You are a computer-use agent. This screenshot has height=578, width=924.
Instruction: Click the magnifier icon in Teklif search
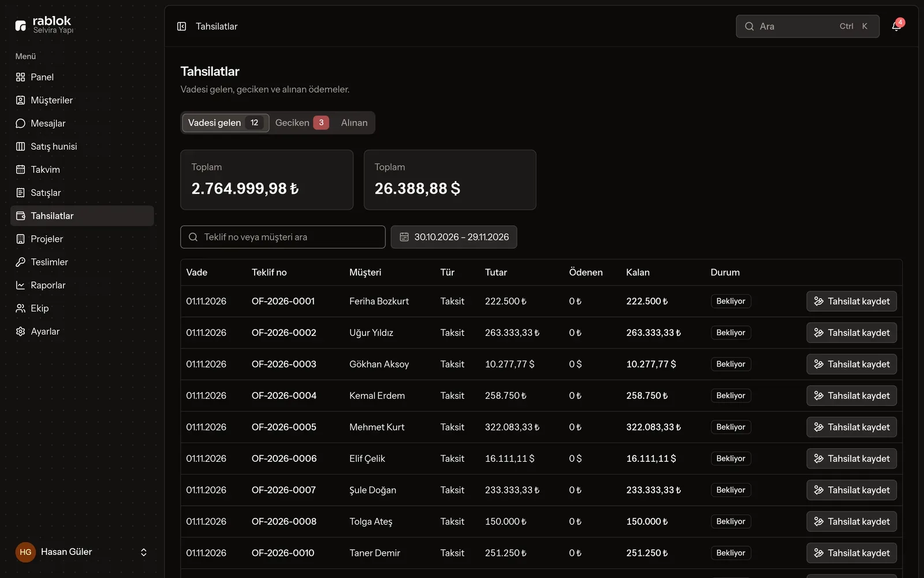click(193, 237)
